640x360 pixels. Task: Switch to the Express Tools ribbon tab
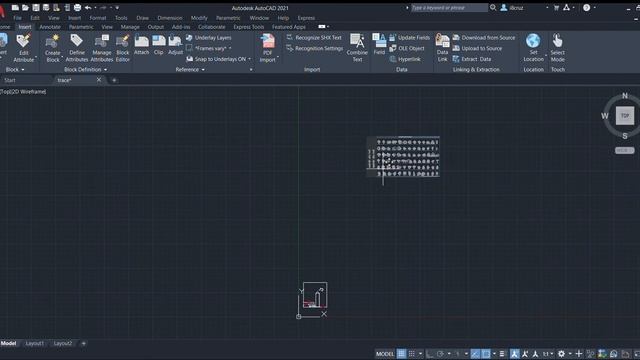pos(249,27)
